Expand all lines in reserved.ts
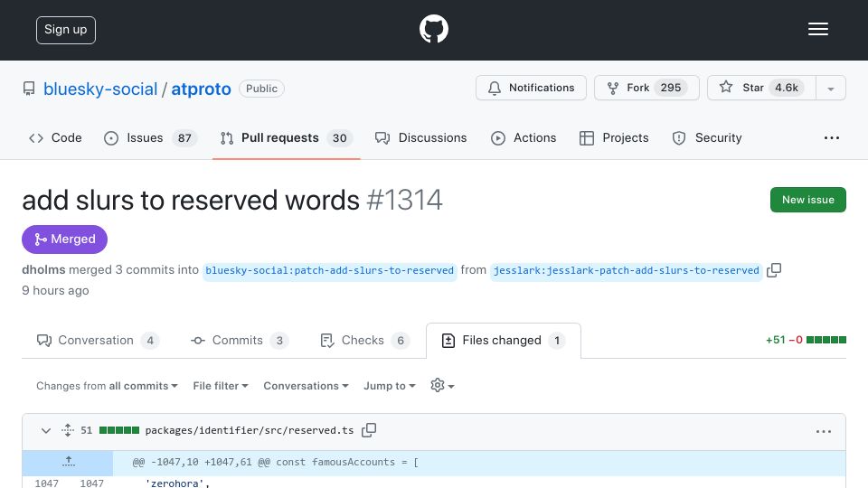 click(68, 430)
